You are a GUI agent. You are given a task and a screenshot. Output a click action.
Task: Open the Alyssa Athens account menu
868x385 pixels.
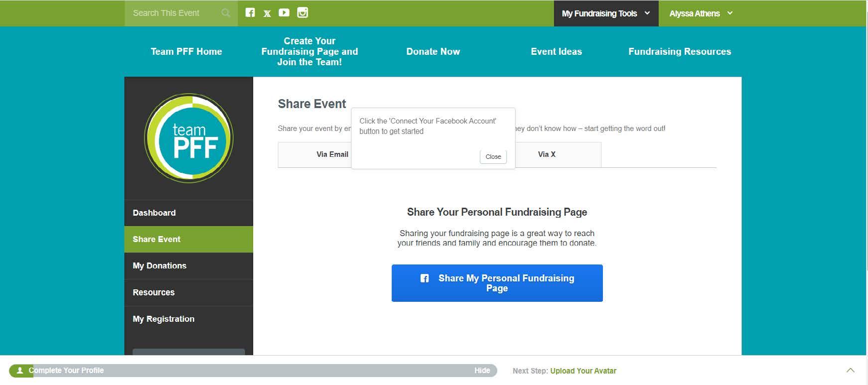point(701,13)
